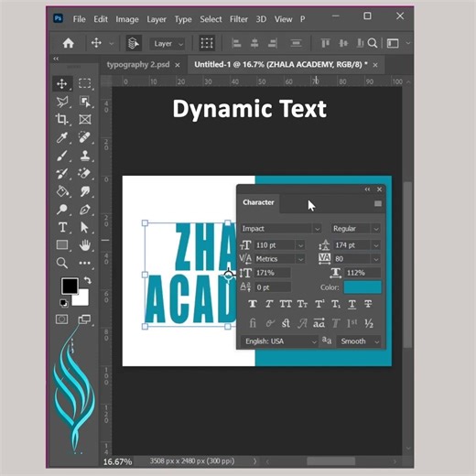Open the File menu
Viewport: 476px width, 476px height.
79,19
